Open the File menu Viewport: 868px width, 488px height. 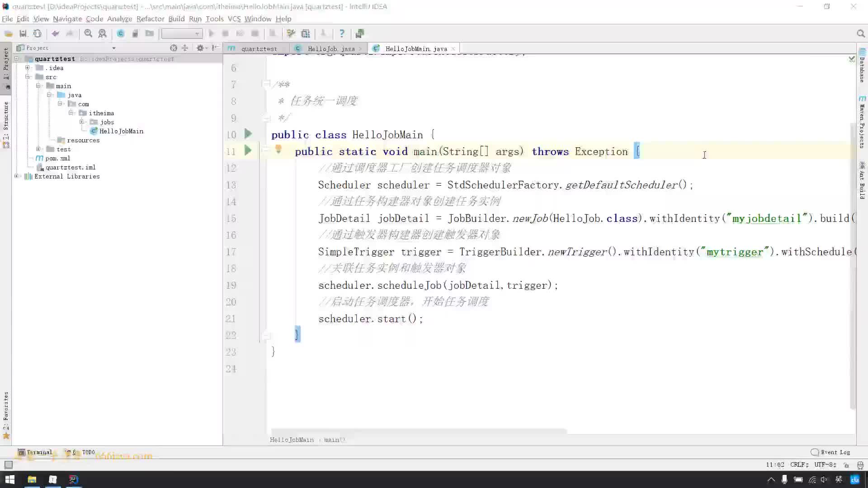(7, 19)
